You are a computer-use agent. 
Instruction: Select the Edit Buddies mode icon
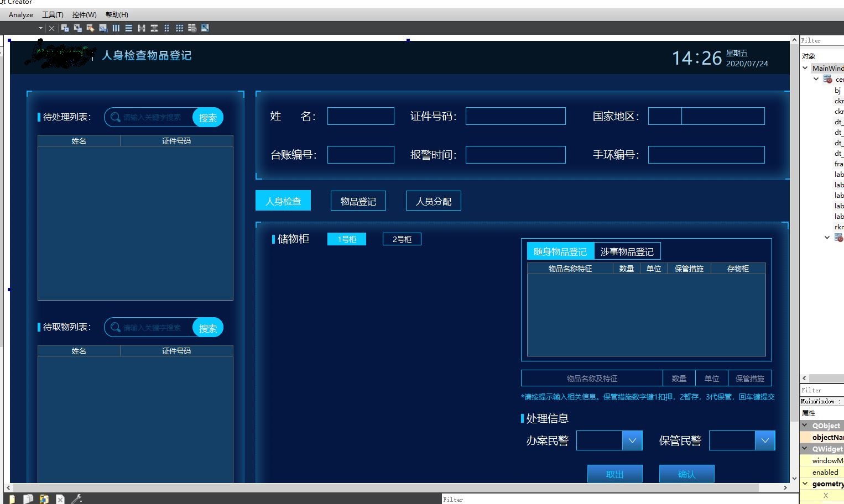(x=90, y=28)
